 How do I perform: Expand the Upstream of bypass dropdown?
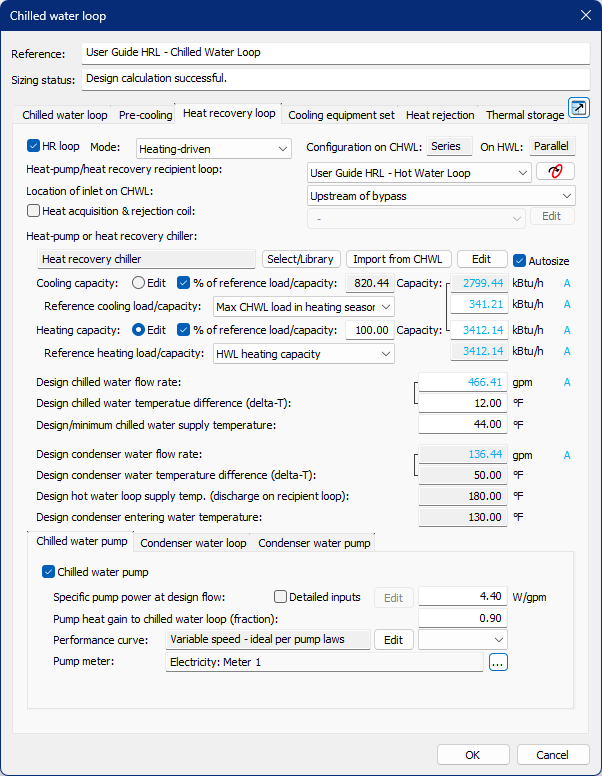point(441,196)
